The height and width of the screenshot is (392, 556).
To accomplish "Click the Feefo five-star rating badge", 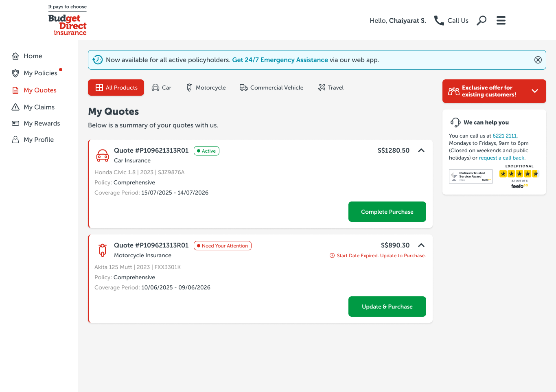I will click(519, 177).
